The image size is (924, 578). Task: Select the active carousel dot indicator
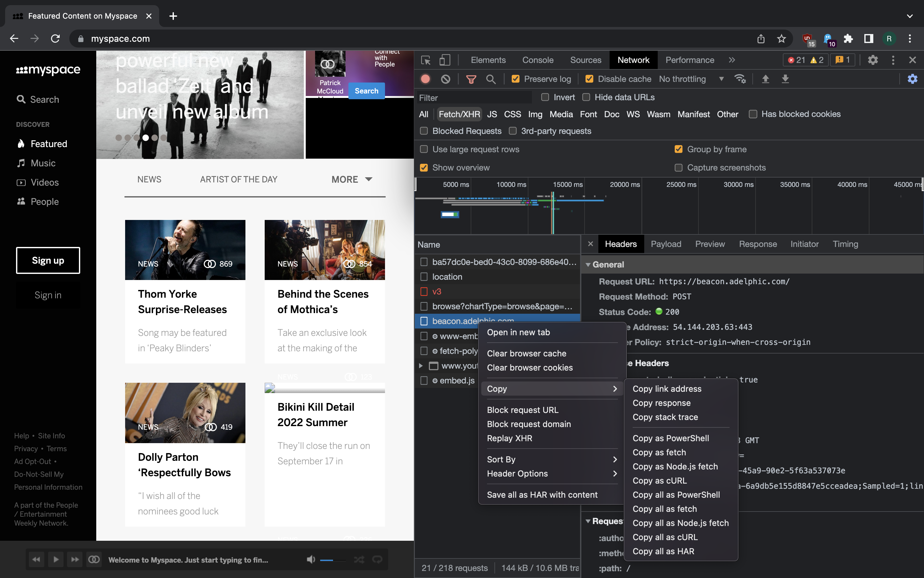coord(145,138)
